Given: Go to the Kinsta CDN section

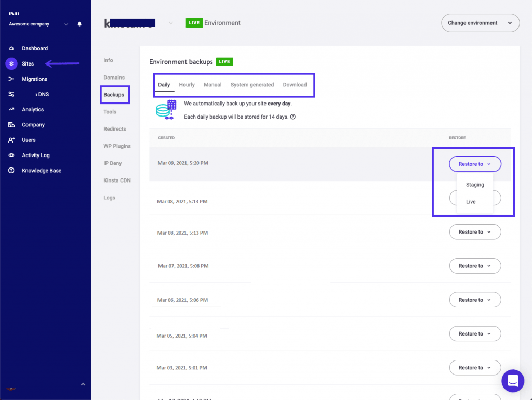Looking at the screenshot, I should click(117, 180).
